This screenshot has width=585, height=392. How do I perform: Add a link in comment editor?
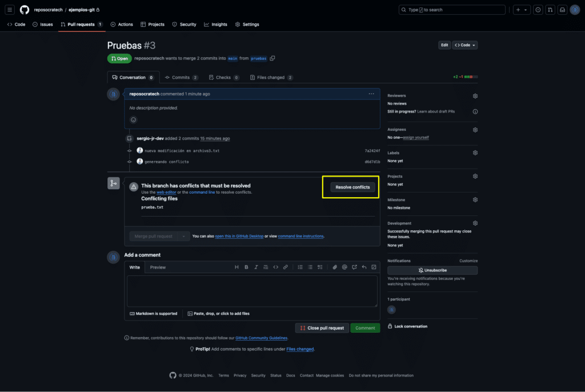tap(286, 267)
